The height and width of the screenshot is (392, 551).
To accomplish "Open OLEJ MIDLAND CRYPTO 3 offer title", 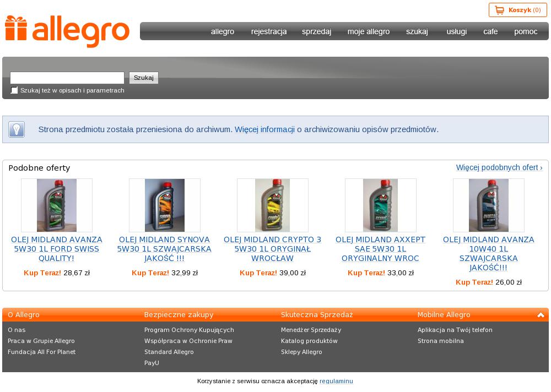I will [272, 249].
